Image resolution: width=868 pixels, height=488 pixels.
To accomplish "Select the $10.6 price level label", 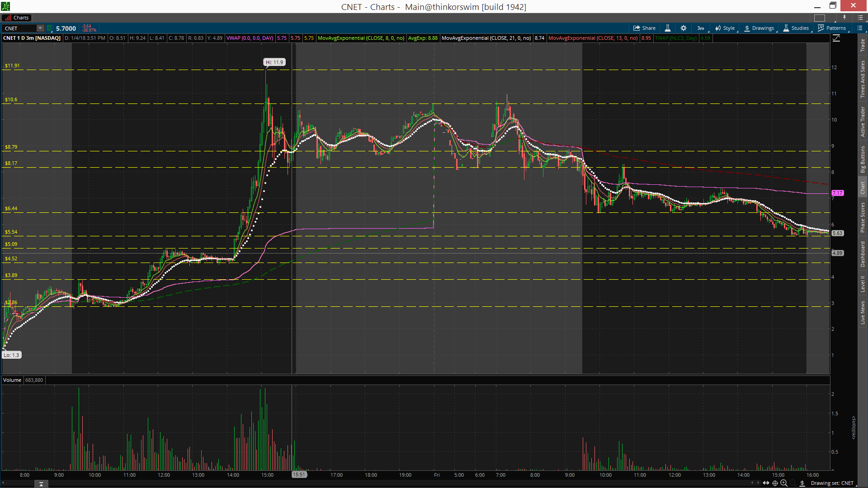I will 11,99.
